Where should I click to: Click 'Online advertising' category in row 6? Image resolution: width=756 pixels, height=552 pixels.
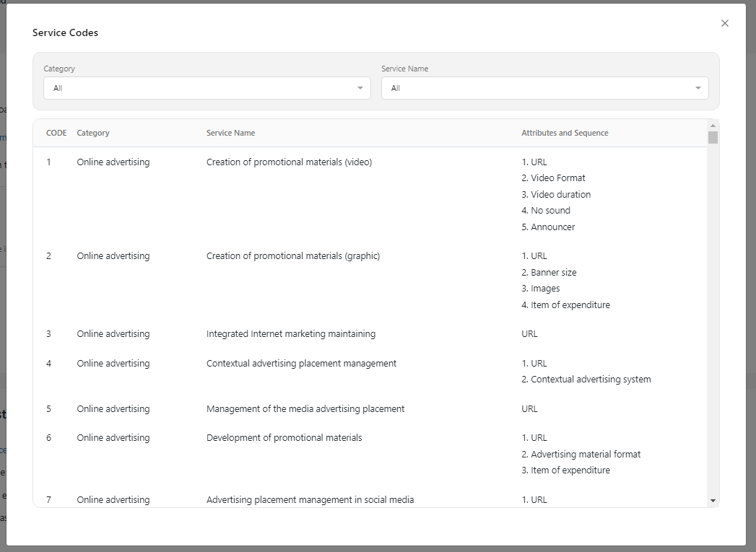[x=113, y=438]
